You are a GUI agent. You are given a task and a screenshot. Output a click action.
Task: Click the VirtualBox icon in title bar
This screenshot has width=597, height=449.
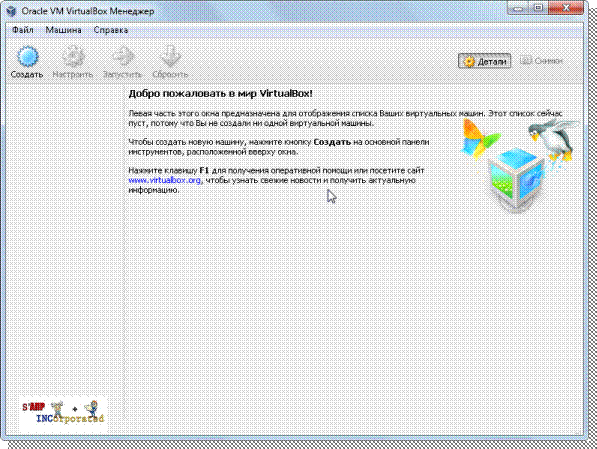pos(12,11)
